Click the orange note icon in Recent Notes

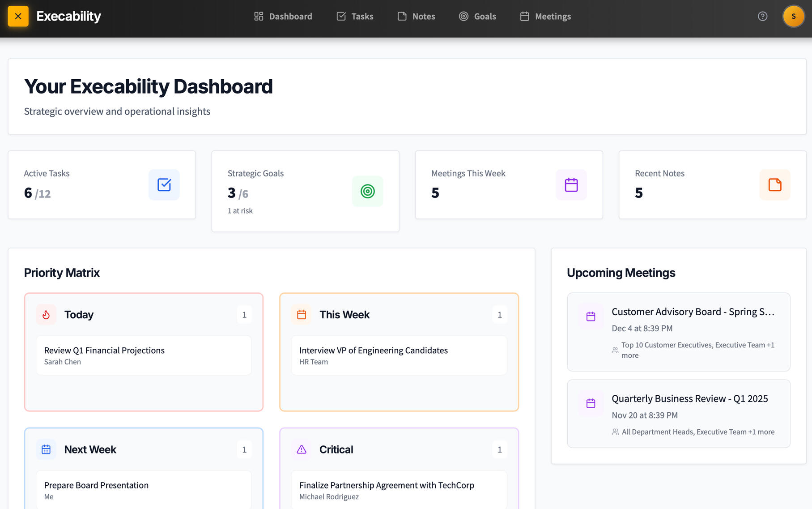point(774,185)
